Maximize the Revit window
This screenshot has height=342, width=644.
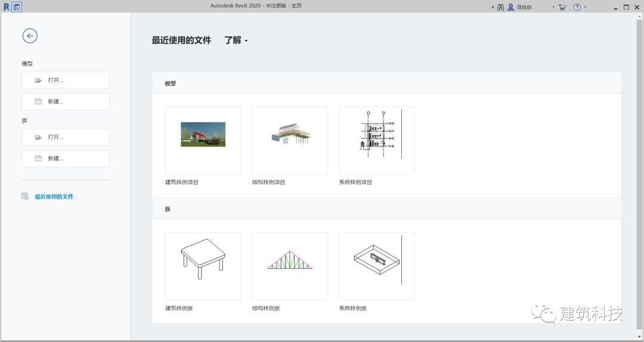(x=626, y=7)
